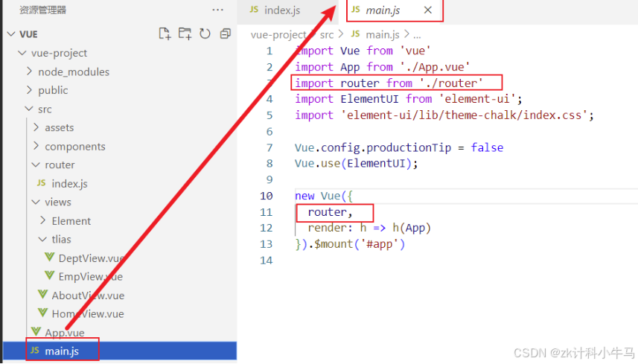Viewport: 638px width, 364px height.
Task: Open EmpView.vue in file tree
Action: click(x=84, y=277)
